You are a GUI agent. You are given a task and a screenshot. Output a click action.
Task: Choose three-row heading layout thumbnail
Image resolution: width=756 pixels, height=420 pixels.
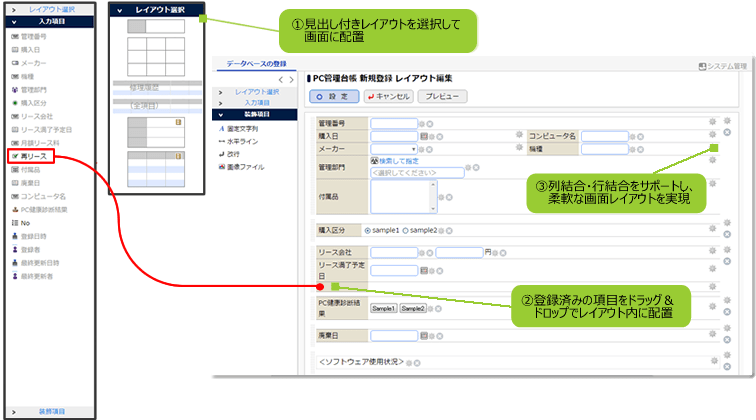point(156,132)
